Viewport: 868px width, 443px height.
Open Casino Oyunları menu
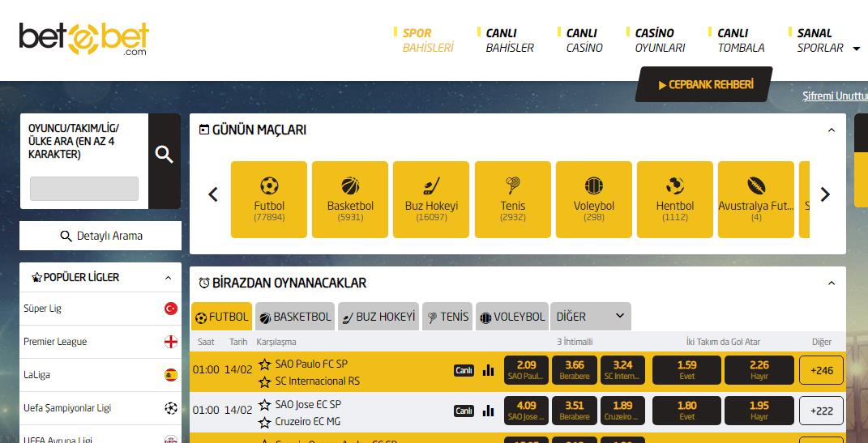pos(660,40)
